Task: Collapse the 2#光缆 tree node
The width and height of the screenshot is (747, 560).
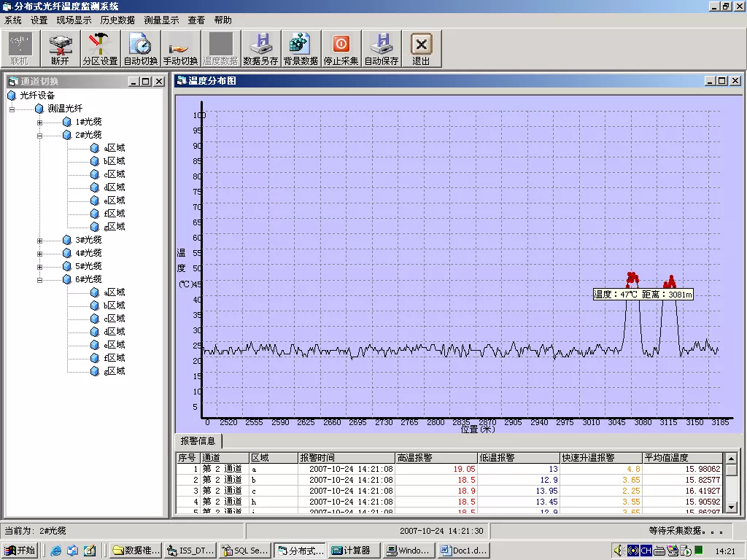Action: pyautogui.click(x=39, y=136)
